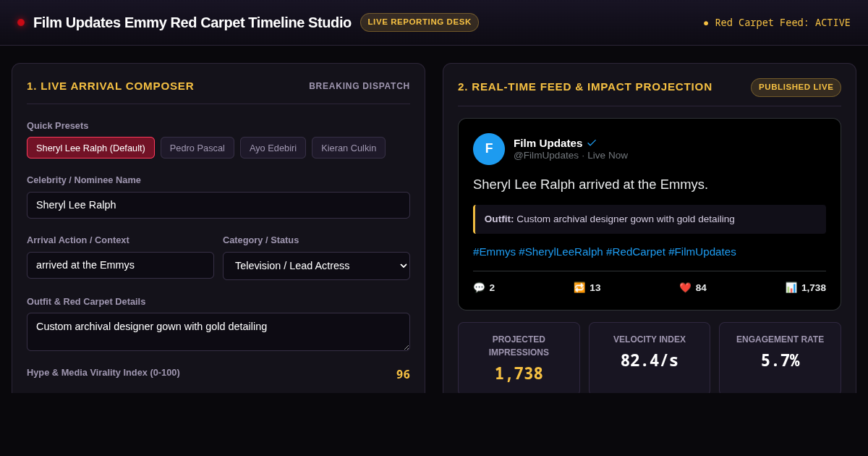868x456 pixels.
Task: Click the Hype index value 96
Action: point(403,374)
